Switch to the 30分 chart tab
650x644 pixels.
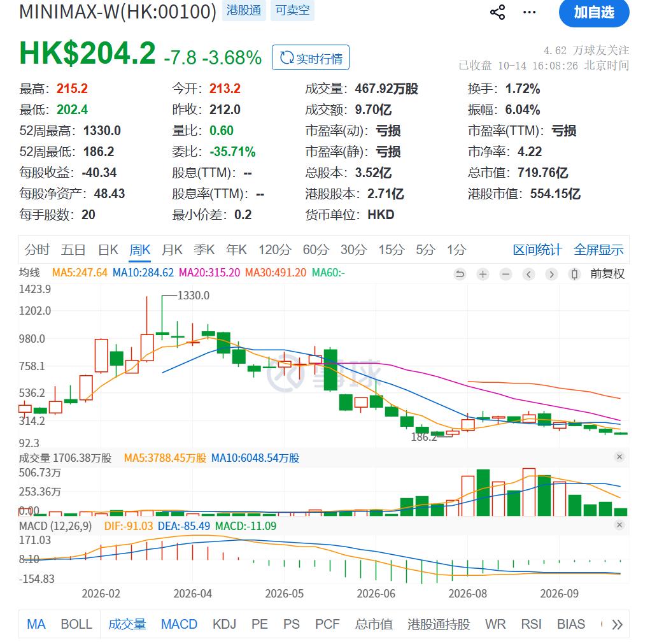(x=353, y=250)
